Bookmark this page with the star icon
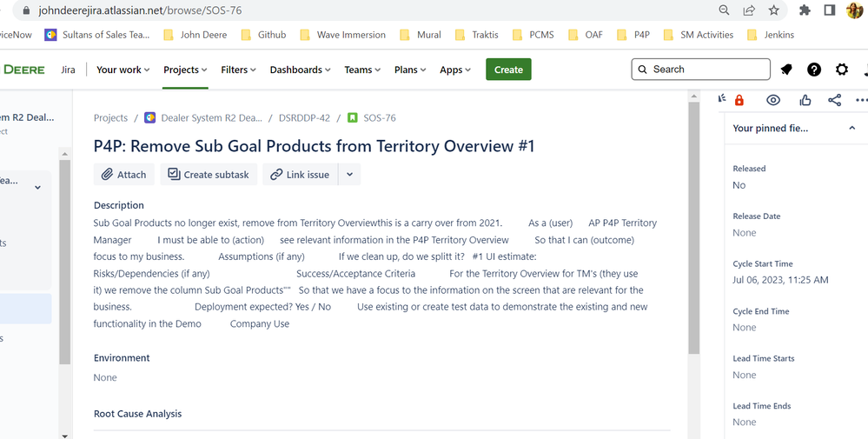 (x=774, y=10)
